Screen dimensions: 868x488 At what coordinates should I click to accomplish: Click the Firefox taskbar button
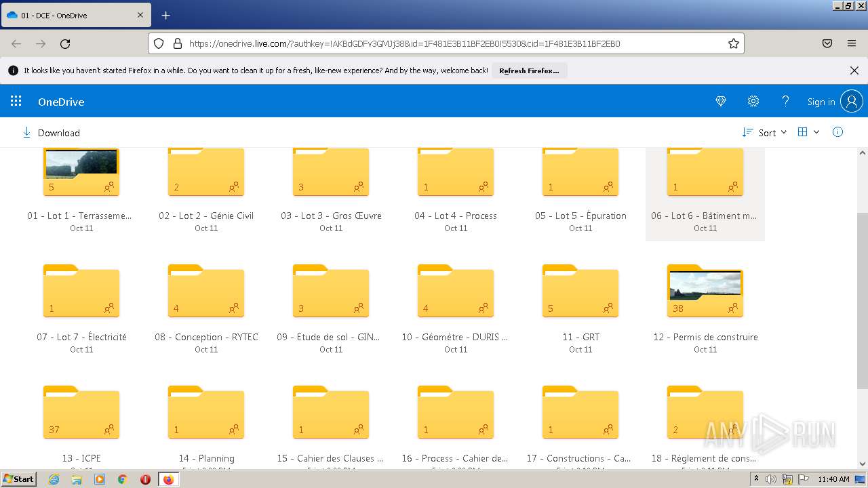tap(168, 479)
